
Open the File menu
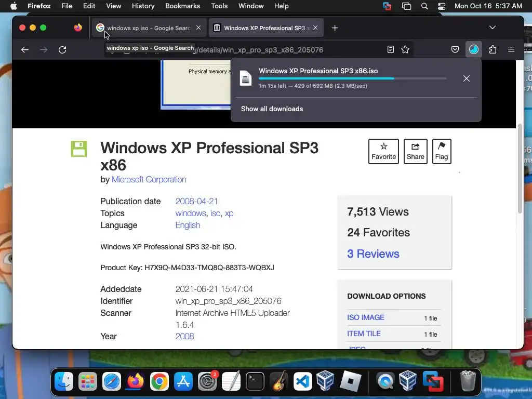click(x=67, y=6)
